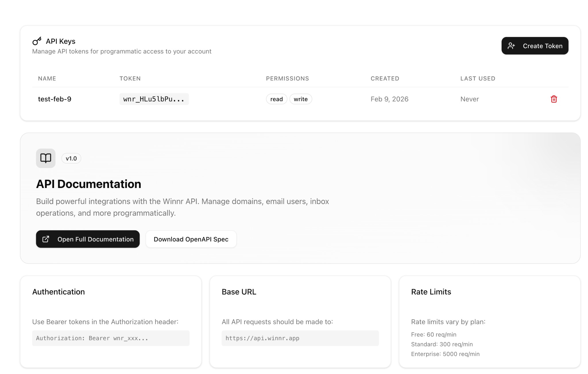Select the test-feb-9 token name

55,99
